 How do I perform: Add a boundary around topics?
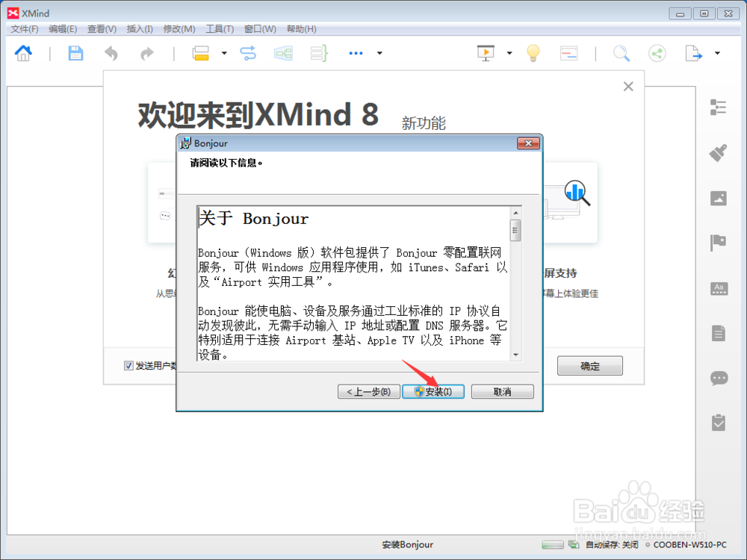pyautogui.click(x=283, y=53)
